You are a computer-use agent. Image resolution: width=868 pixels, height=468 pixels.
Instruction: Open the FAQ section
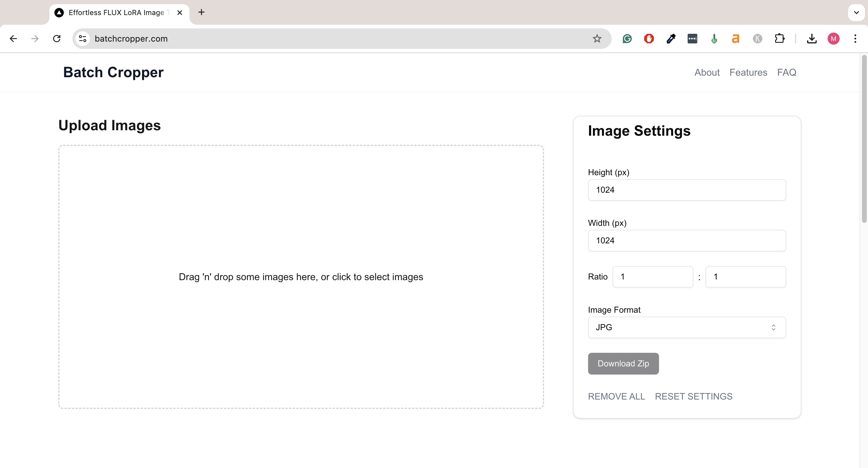[787, 72]
